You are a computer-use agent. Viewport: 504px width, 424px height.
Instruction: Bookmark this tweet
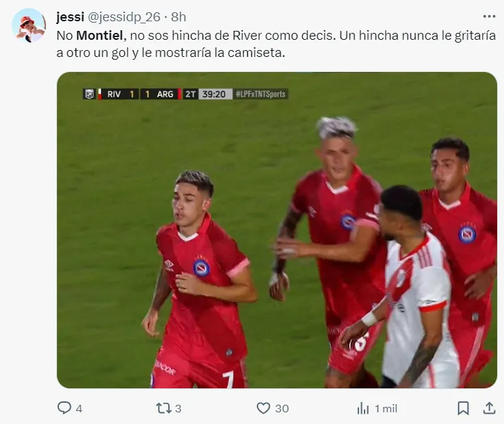tap(463, 408)
